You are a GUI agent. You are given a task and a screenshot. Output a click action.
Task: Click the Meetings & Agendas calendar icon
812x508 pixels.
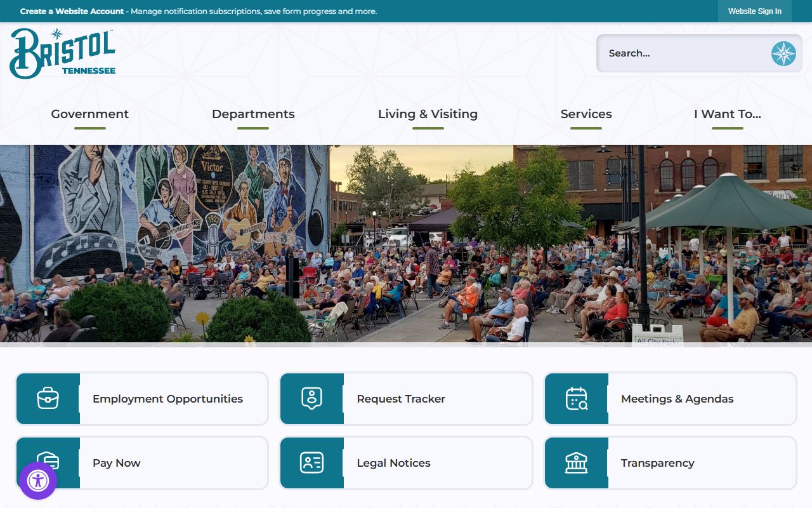pyautogui.click(x=576, y=399)
